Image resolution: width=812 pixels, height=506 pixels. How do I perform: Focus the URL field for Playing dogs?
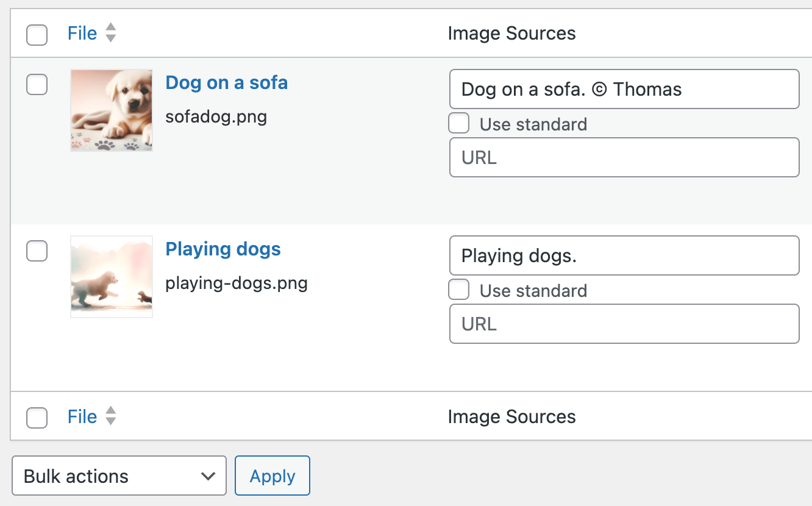[624, 324]
